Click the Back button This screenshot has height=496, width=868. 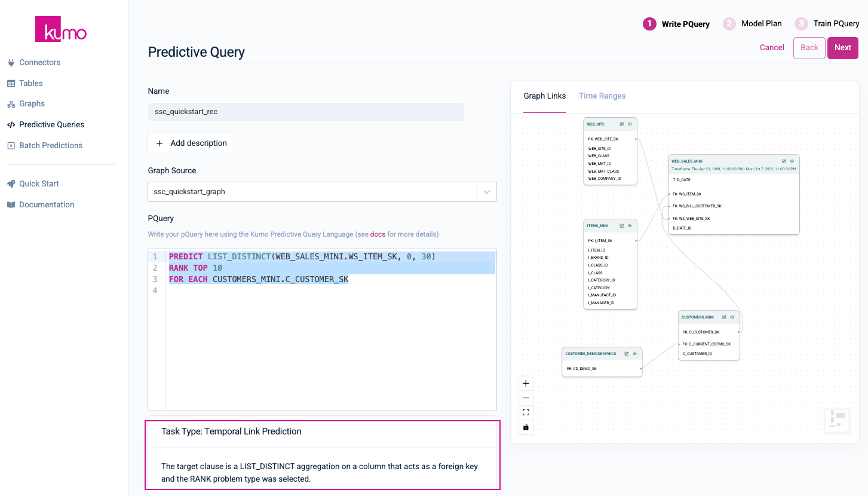[x=809, y=48]
